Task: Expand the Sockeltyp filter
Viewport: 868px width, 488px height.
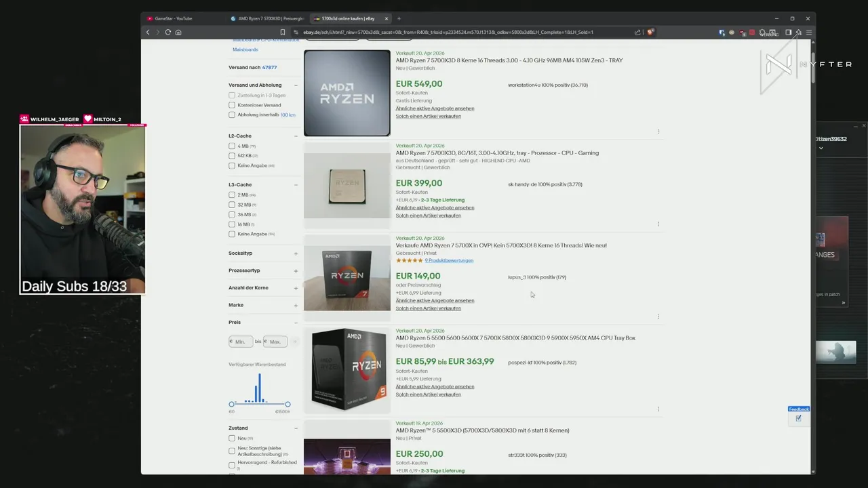Action: click(296, 253)
